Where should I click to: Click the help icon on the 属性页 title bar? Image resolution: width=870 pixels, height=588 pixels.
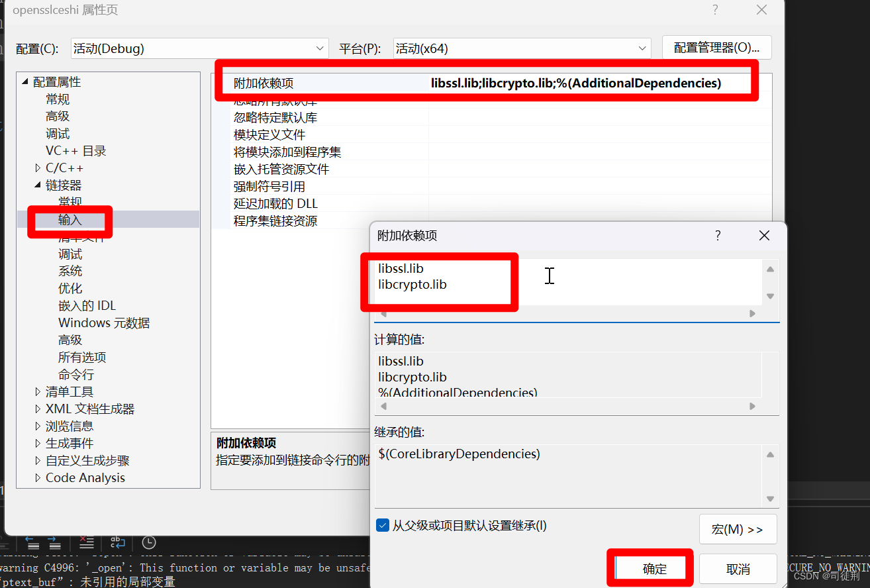pyautogui.click(x=714, y=10)
